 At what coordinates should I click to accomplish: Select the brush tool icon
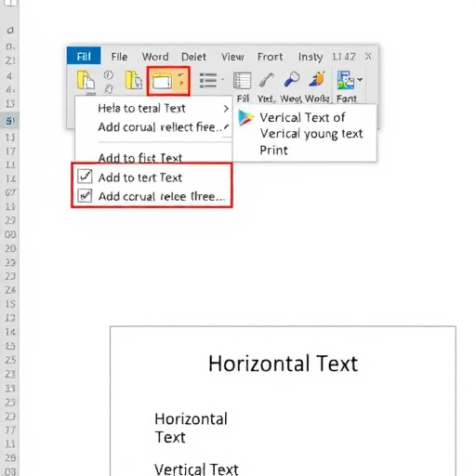[x=267, y=80]
